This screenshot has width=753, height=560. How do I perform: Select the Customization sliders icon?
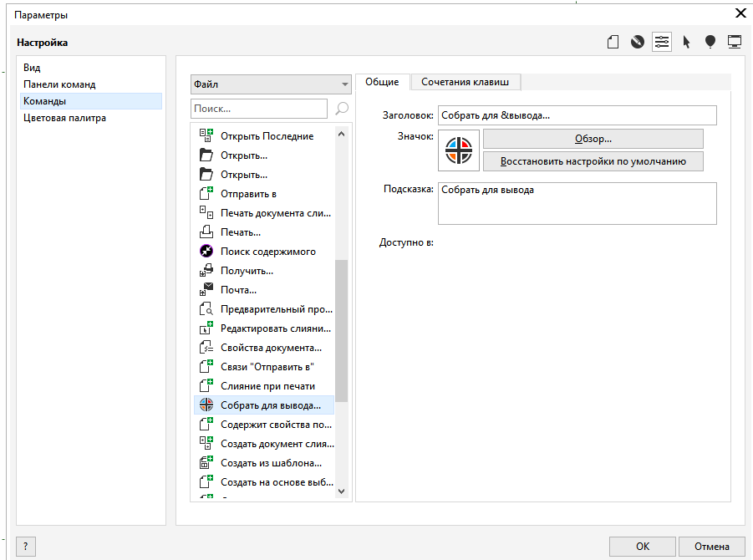point(662,43)
